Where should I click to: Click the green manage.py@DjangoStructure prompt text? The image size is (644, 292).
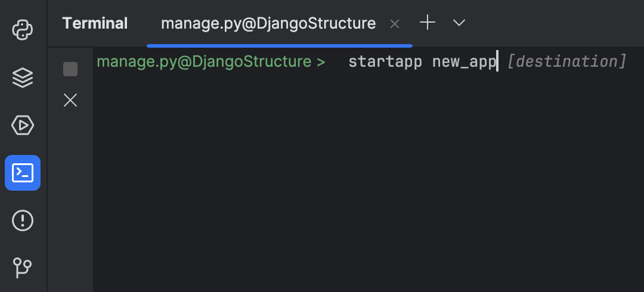(x=204, y=61)
